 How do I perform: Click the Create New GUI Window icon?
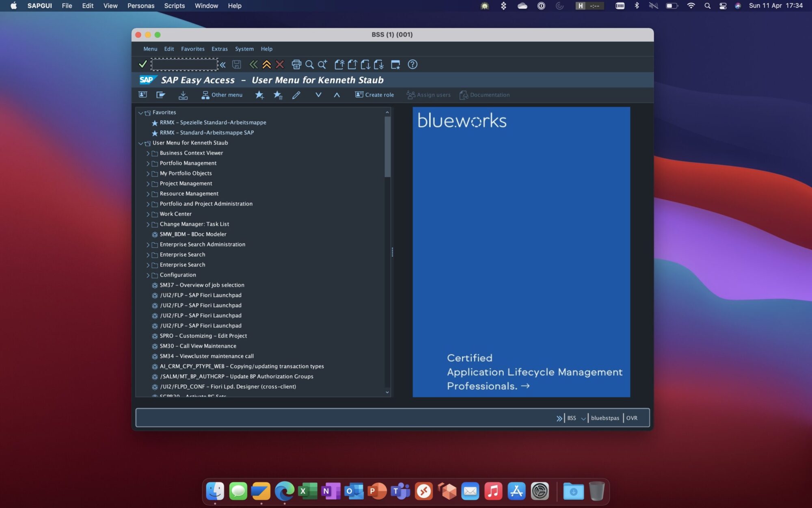(x=395, y=64)
